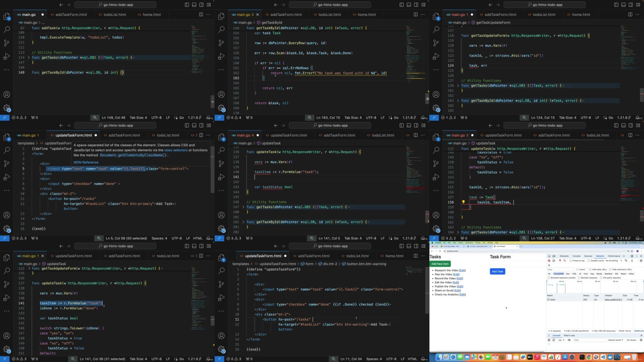Click the red network filter funnel icon
Screen dimensions: 644x362
pyautogui.click(x=560, y=261)
